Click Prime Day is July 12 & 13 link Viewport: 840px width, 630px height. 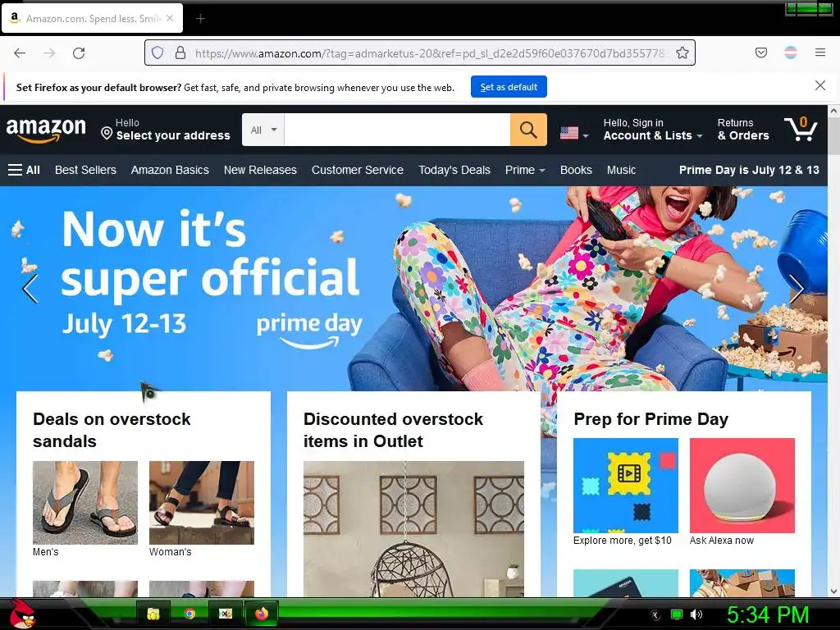coord(749,171)
